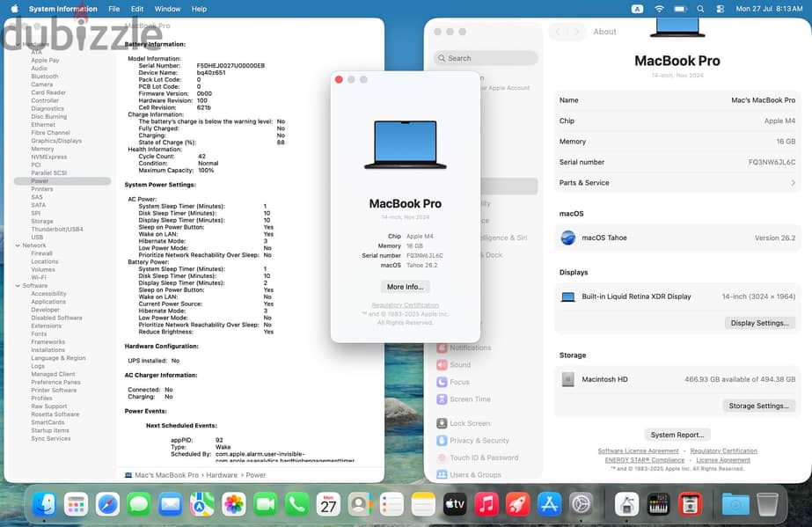The width and height of the screenshot is (812, 527).
Task: Open Control Center in menu bar
Action: [720, 9]
